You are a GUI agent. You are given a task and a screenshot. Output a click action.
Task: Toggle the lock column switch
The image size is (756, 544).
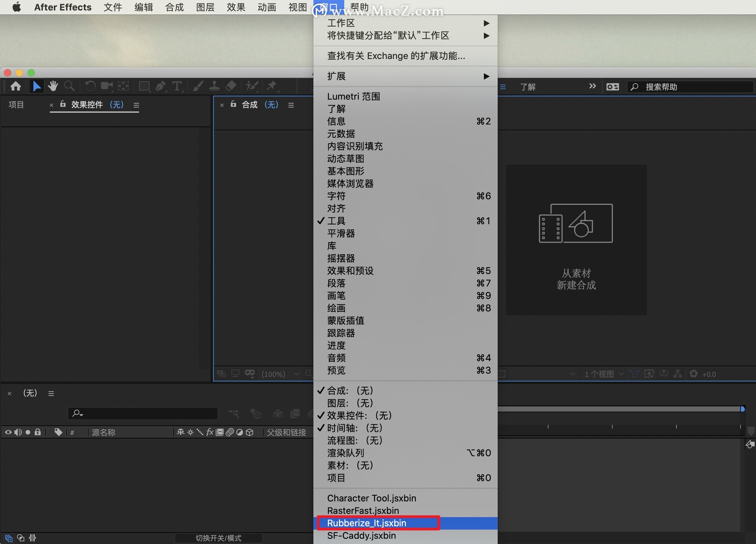coord(38,432)
